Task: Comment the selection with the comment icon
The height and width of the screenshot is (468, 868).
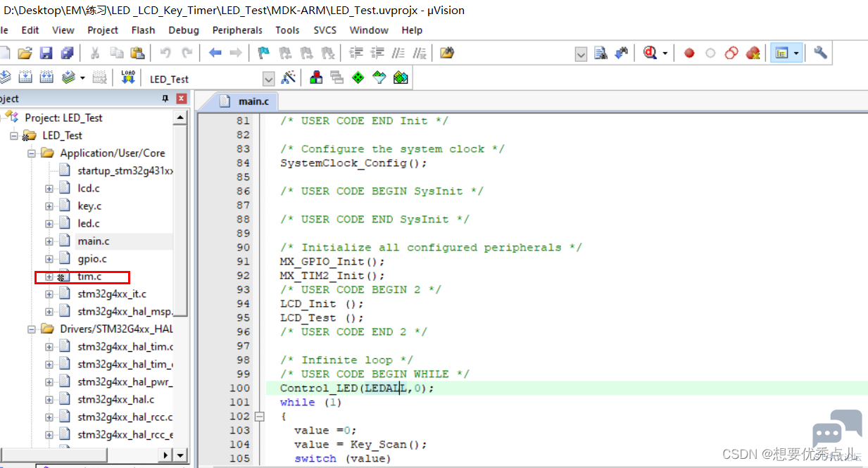Action: click(398, 53)
